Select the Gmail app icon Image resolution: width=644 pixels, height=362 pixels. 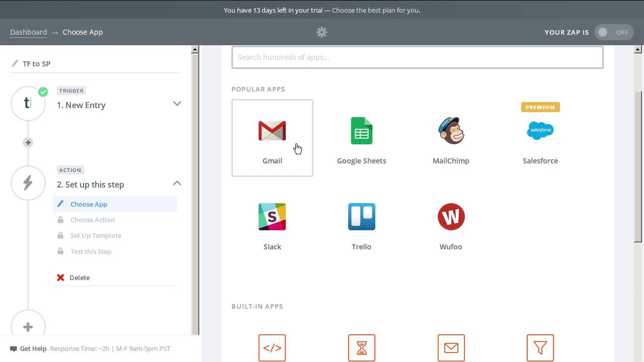pos(272,131)
